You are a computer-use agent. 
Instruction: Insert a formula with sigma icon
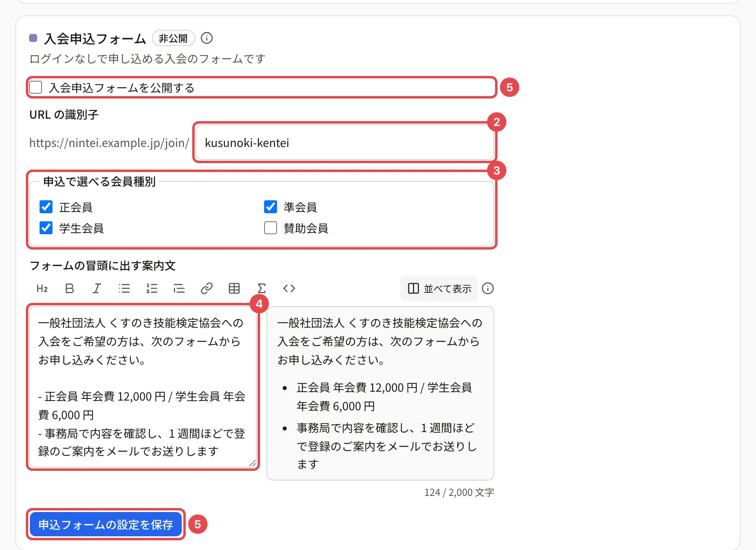[x=262, y=288]
